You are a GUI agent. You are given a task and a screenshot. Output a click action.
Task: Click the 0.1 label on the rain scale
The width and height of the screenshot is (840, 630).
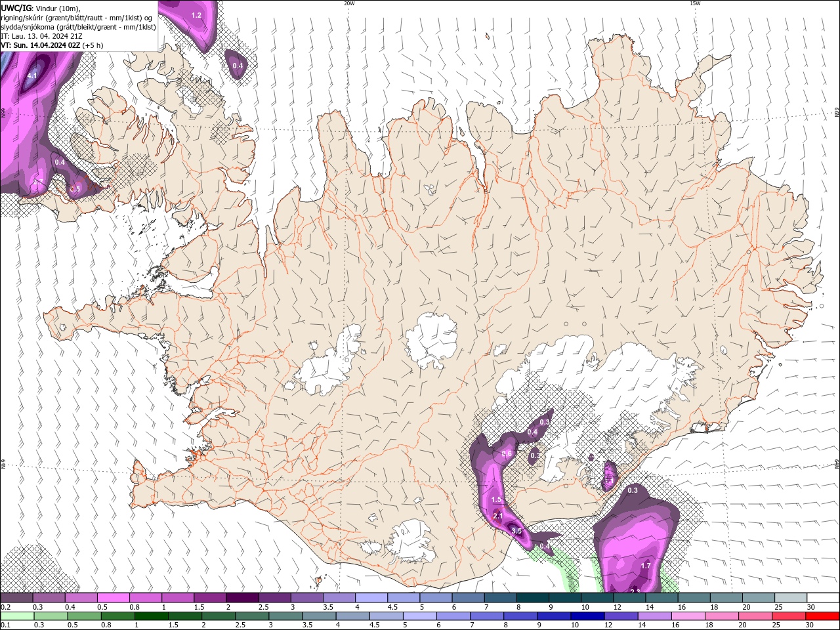[x=5, y=625]
